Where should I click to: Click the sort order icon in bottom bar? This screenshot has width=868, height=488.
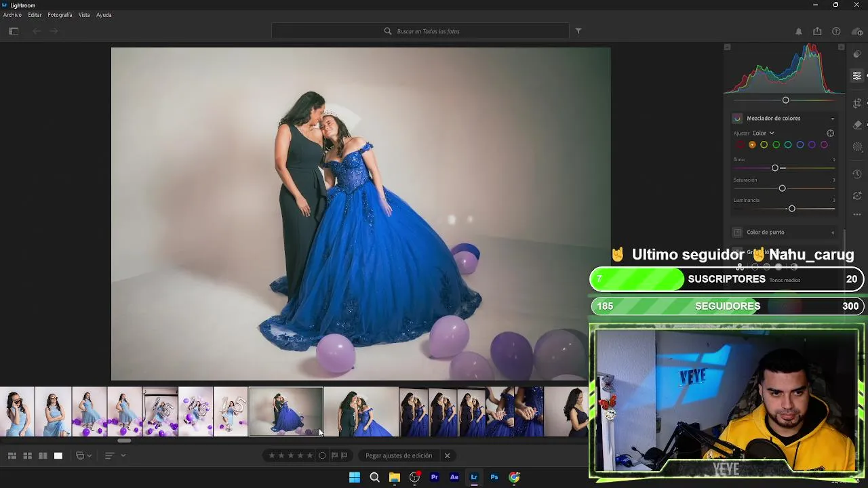[x=108, y=456]
